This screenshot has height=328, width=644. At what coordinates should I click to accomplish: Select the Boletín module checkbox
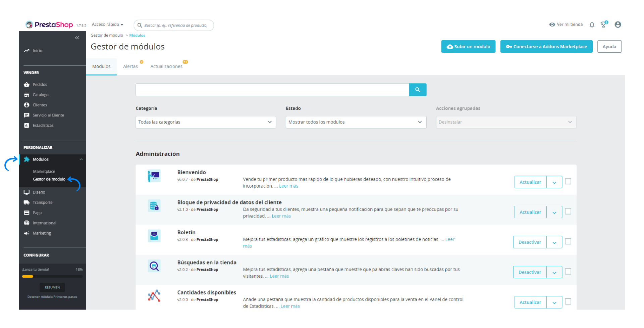tap(568, 241)
